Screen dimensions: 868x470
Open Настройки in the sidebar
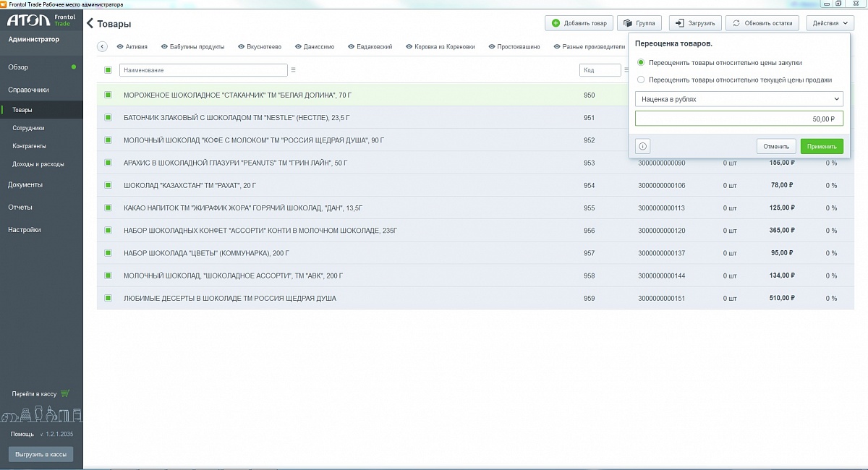pyautogui.click(x=25, y=230)
